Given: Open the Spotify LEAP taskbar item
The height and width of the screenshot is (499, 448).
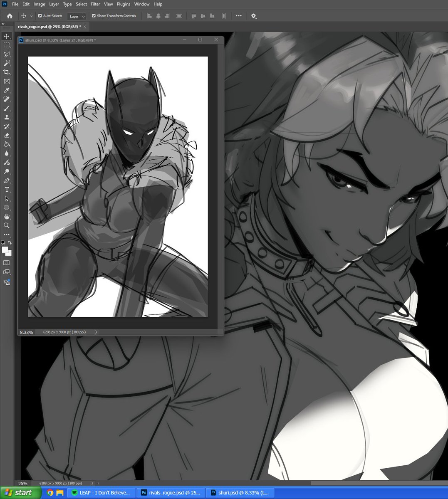Looking at the screenshot, I should (101, 493).
